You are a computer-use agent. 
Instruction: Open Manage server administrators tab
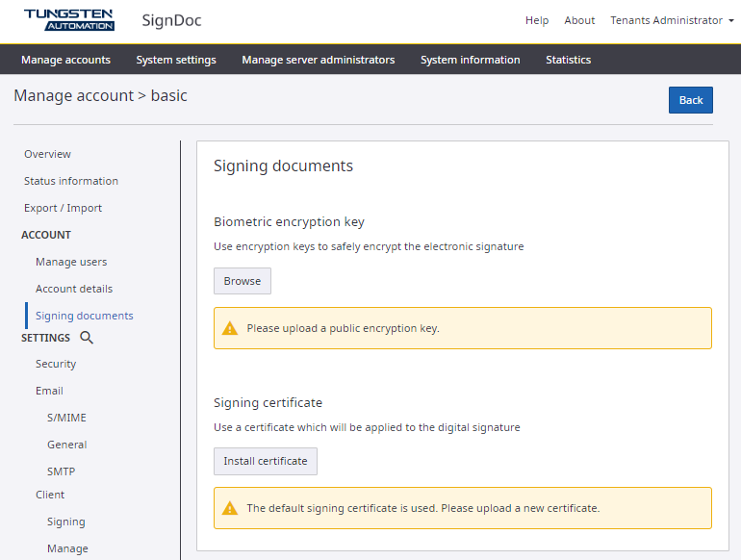318,60
